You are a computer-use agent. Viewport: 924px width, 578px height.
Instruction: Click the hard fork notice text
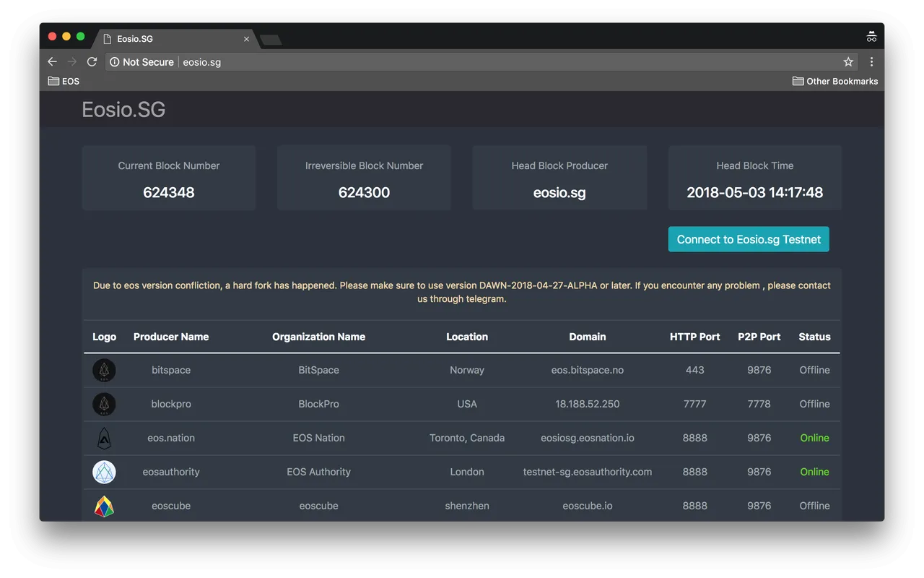pos(462,292)
